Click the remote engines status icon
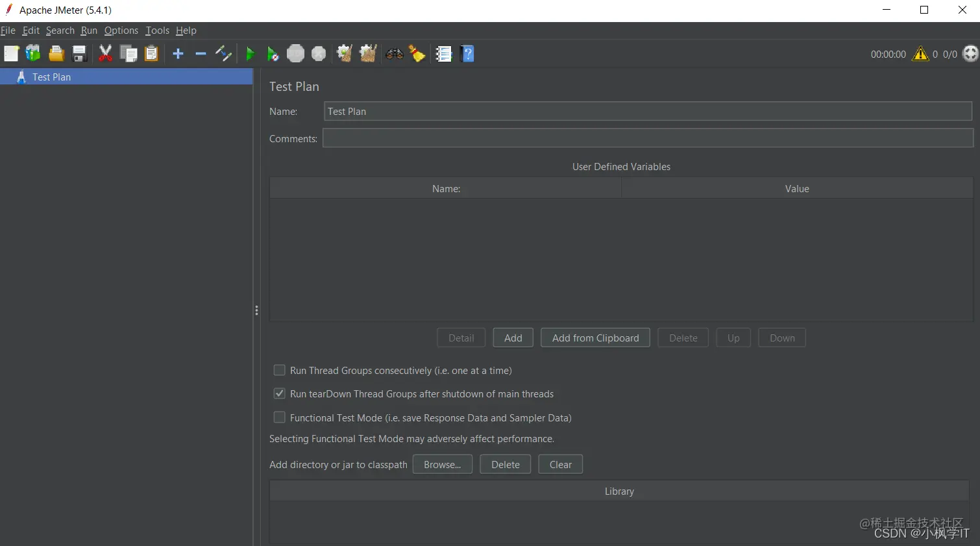Image resolution: width=980 pixels, height=546 pixels. [970, 54]
